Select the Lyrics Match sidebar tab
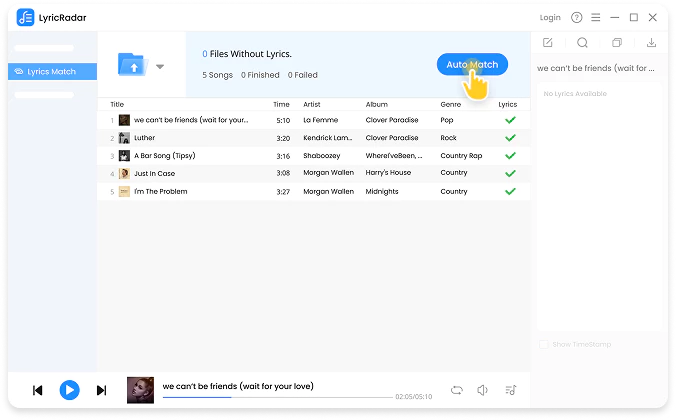Viewport: 676px width, 420px height. [52, 72]
